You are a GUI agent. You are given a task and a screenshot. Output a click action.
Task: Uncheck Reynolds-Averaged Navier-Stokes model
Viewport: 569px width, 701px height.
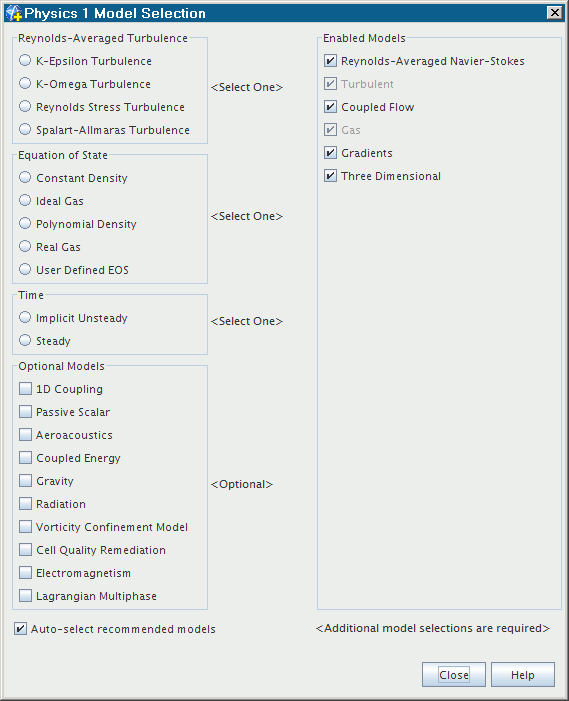point(330,60)
